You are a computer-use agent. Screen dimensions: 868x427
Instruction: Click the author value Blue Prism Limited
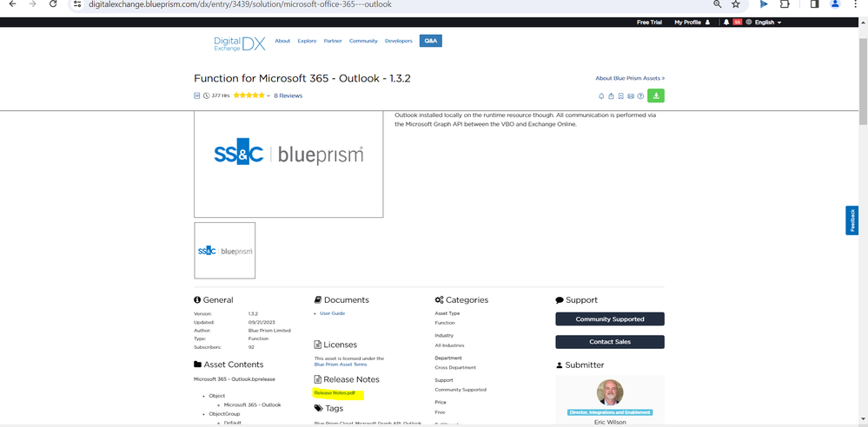[x=269, y=330]
